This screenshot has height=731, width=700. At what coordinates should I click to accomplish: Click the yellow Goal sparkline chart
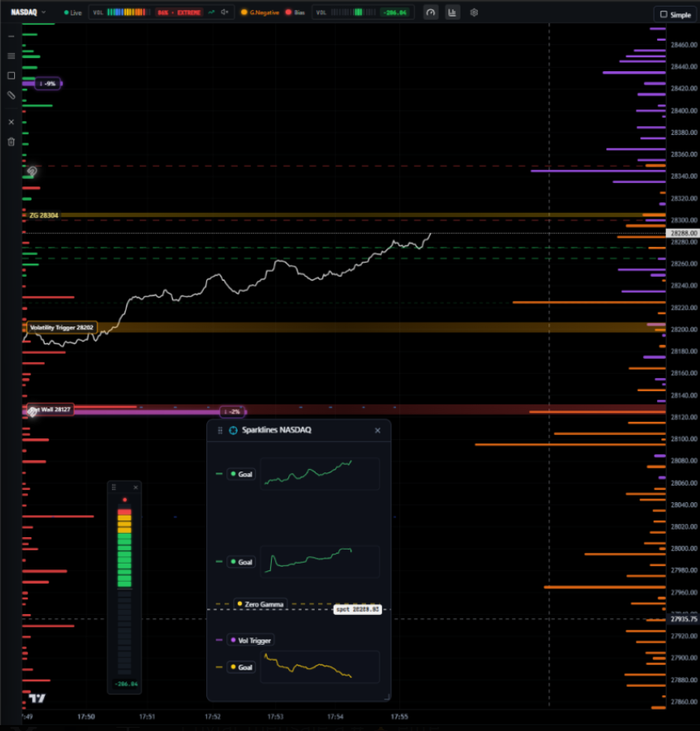click(320, 667)
